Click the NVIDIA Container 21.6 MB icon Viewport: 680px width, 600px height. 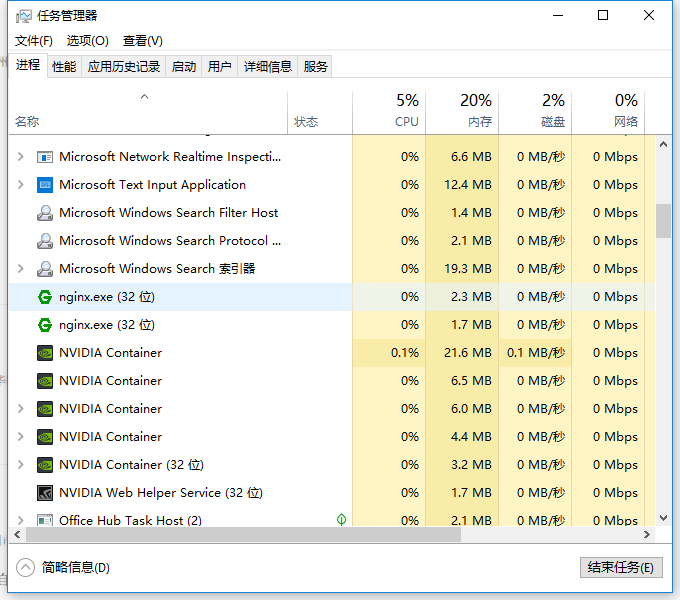click(45, 353)
